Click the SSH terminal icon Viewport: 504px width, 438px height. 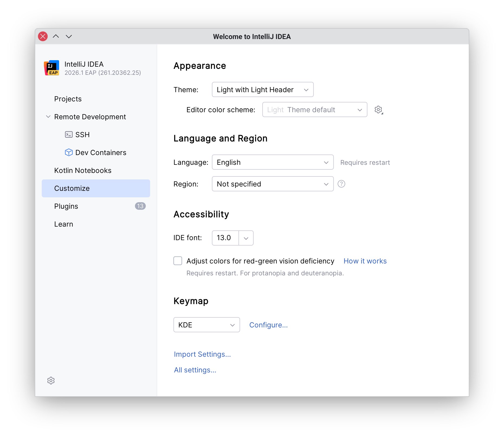tap(69, 134)
